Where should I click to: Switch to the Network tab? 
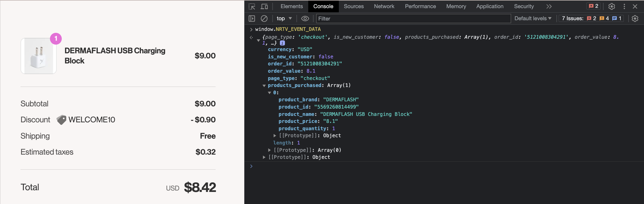[x=384, y=6]
